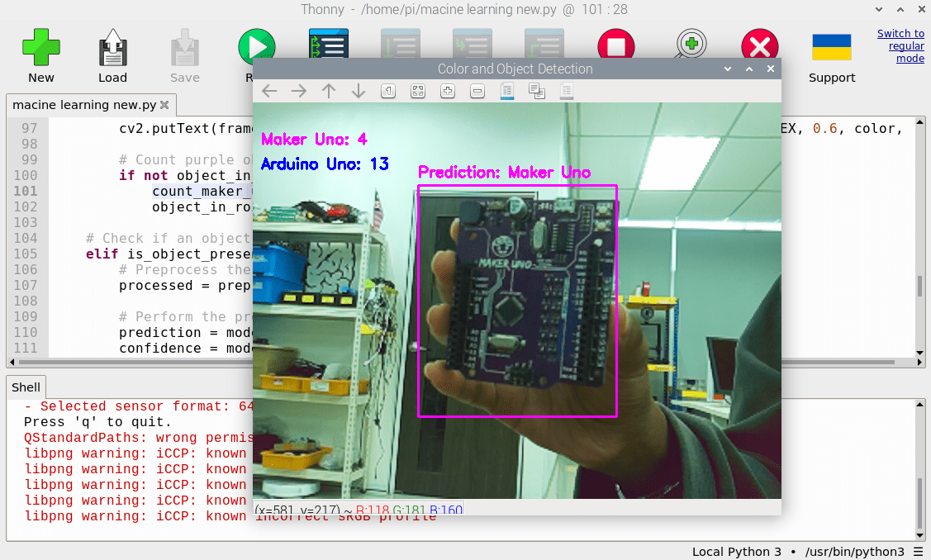Click Switch to regular mode link
Screen dimensions: 931x560
(900, 46)
